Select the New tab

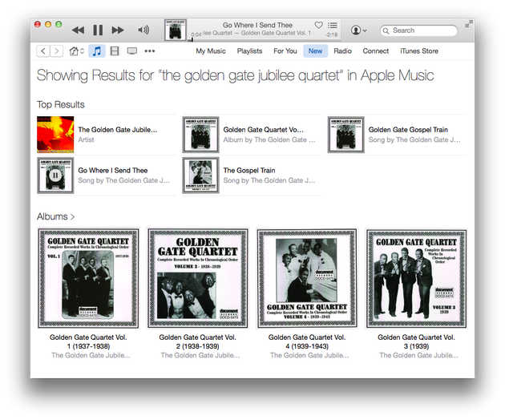(315, 50)
